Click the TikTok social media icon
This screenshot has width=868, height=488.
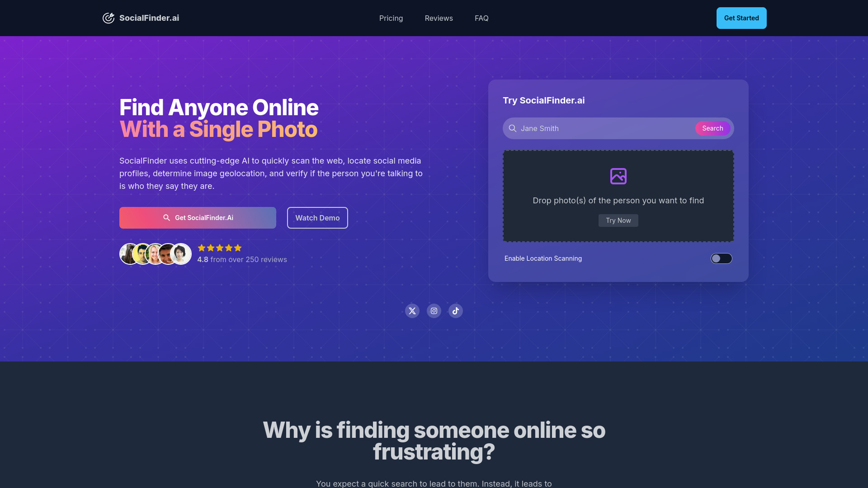(x=455, y=310)
